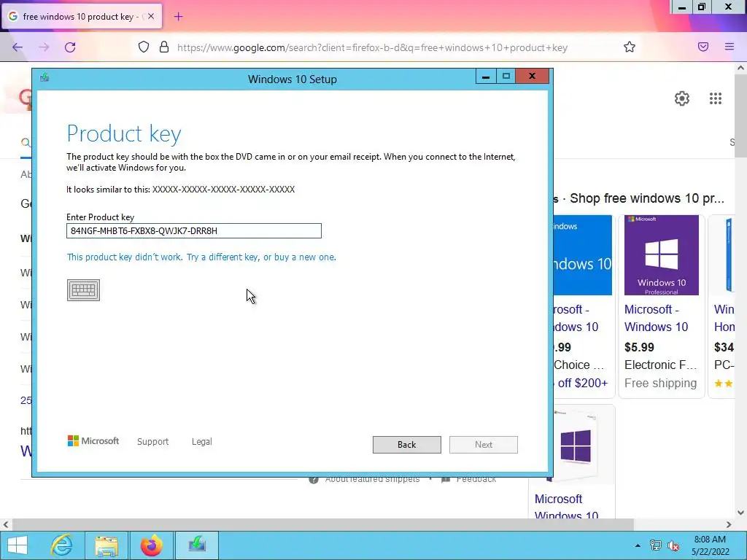This screenshot has height=560, width=747.
Task: Open the Support link in Setup
Action: click(153, 441)
